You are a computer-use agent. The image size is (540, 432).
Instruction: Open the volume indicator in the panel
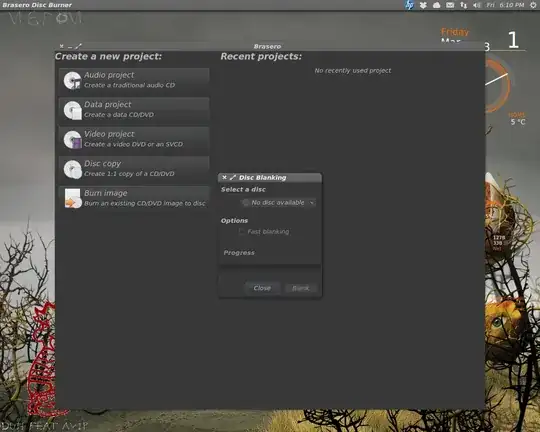[x=477, y=5]
